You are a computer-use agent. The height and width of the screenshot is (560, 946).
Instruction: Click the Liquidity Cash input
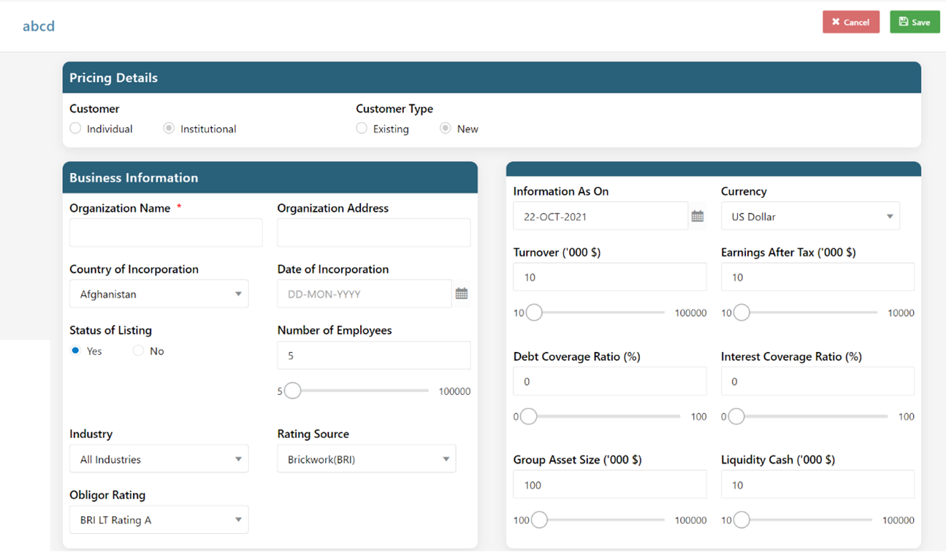817,485
